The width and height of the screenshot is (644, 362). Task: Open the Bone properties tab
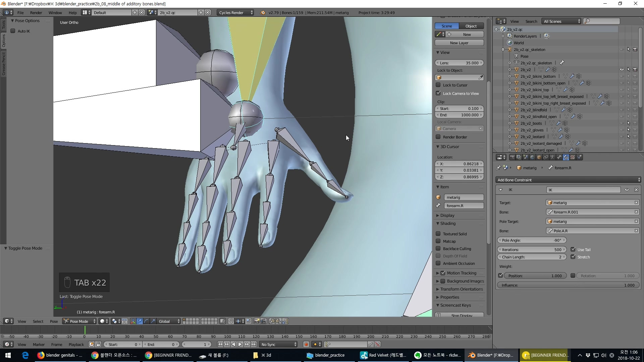559,157
